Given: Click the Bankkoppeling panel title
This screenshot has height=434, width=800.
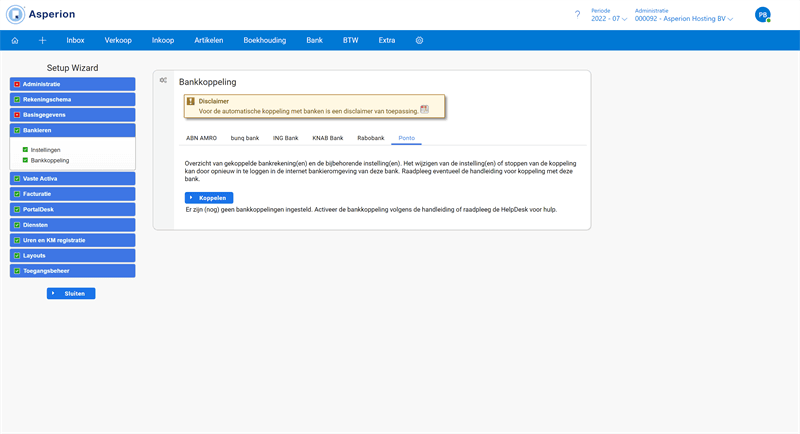Looking at the screenshot, I should [x=208, y=82].
